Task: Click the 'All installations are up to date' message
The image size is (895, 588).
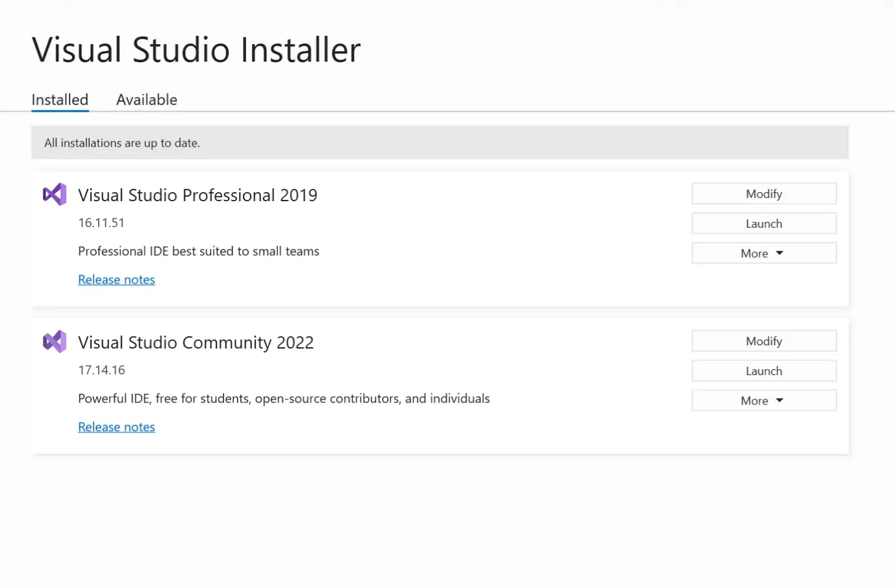Action: click(x=122, y=143)
